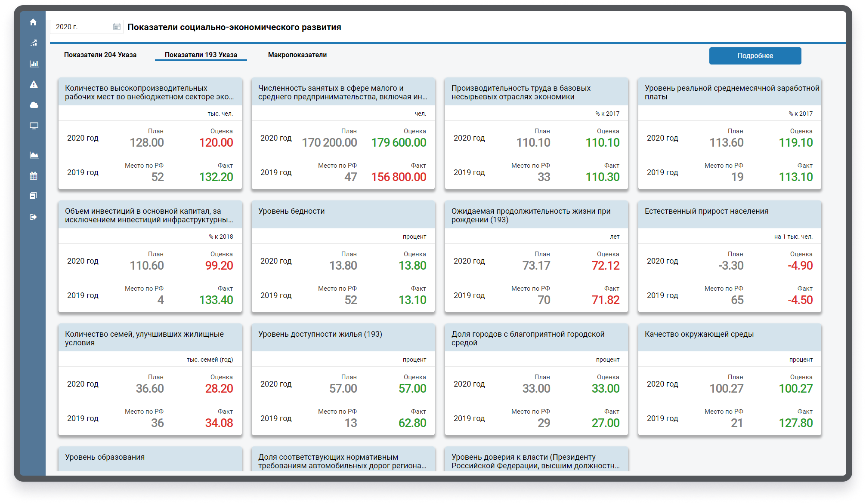Select the Уровень образования card header
Screen dimensions: 866x504
coord(105,457)
